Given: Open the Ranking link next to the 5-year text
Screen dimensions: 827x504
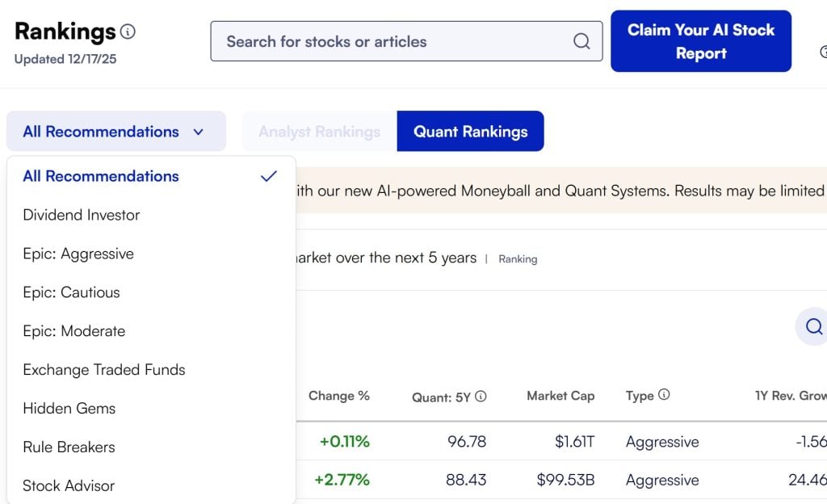Looking at the screenshot, I should click(x=518, y=259).
